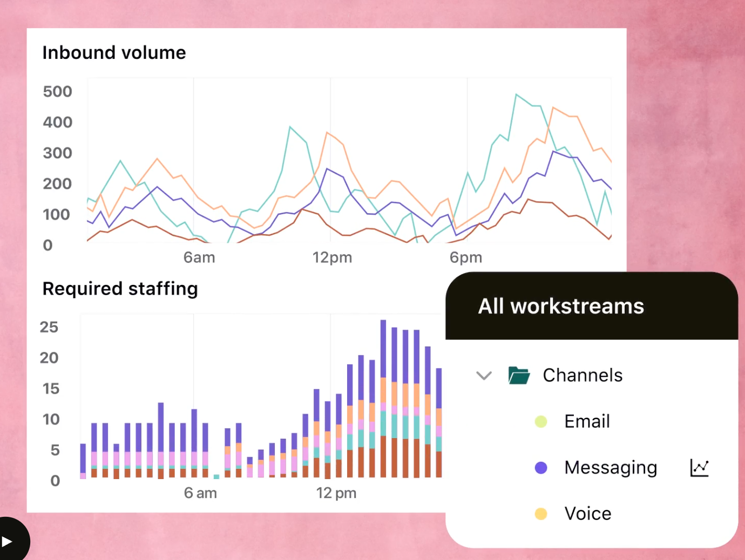Click the 25 y-axis value on staffing chart
The width and height of the screenshot is (745, 560).
point(49,327)
